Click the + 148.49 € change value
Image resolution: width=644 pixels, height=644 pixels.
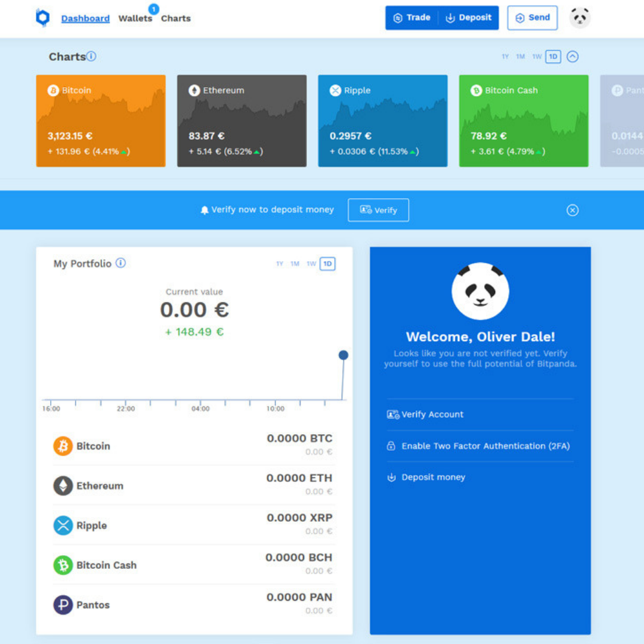(194, 332)
